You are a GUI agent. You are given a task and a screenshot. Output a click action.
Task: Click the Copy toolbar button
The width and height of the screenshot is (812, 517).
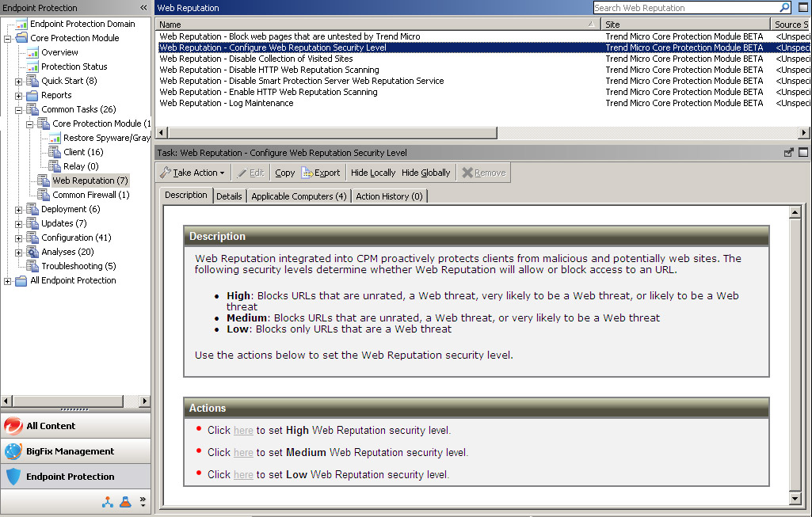coord(285,173)
